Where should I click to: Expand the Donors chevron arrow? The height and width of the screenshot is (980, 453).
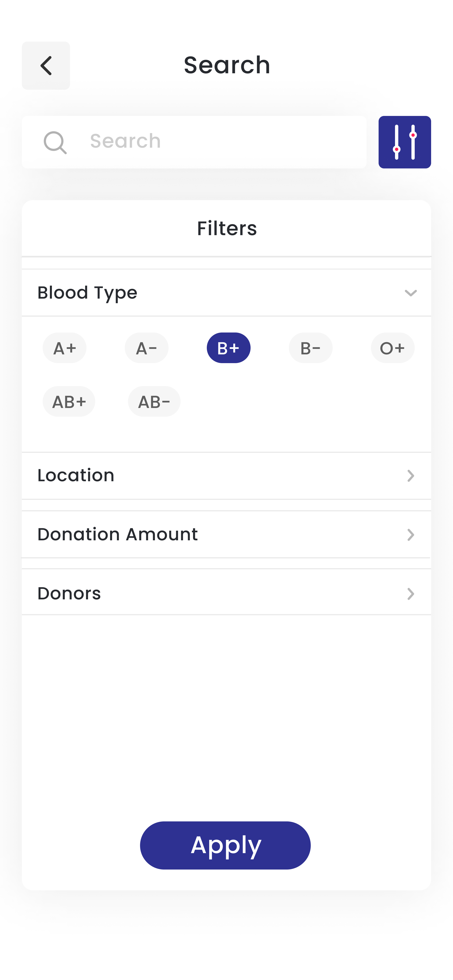(410, 593)
